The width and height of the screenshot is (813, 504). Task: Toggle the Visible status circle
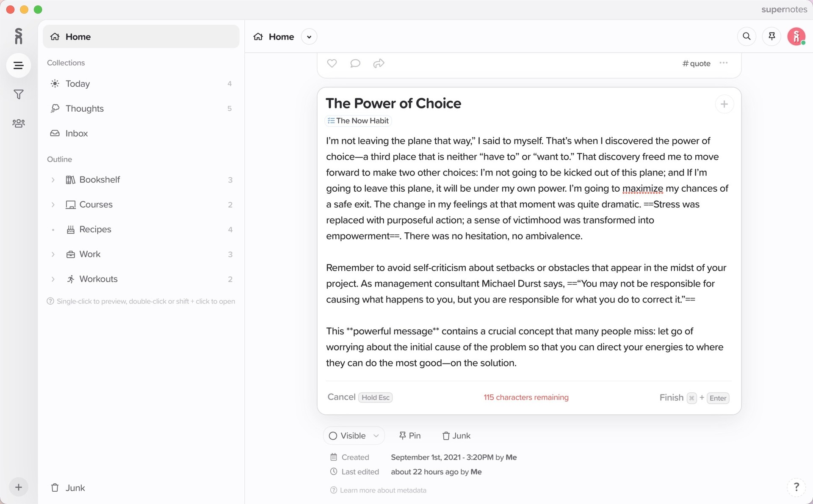pos(333,435)
